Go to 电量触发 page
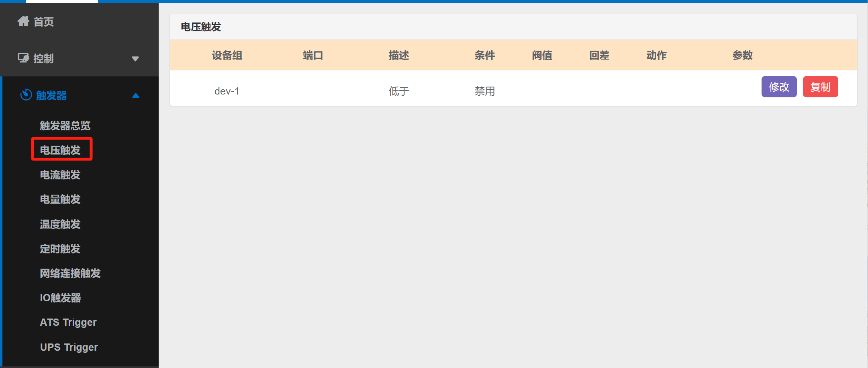Screen dimensions: 868x368 coord(60,199)
